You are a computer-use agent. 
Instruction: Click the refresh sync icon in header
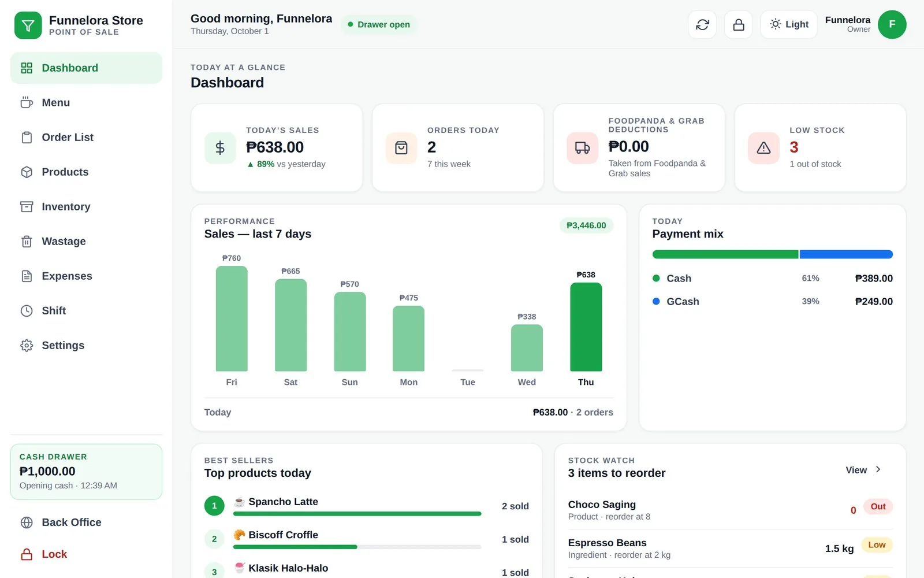coord(702,25)
